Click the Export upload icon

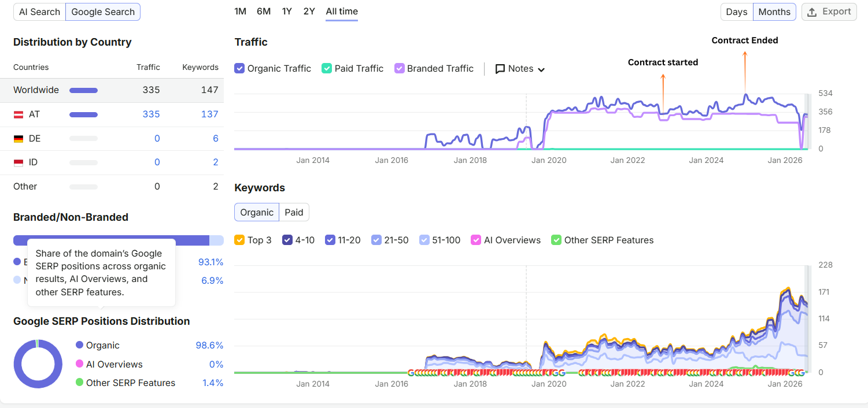point(812,12)
